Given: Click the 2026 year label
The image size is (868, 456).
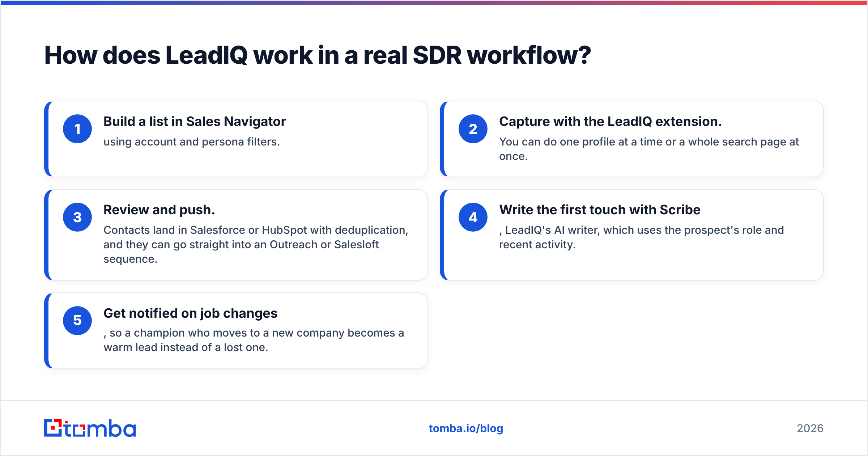Looking at the screenshot, I should click(810, 428).
